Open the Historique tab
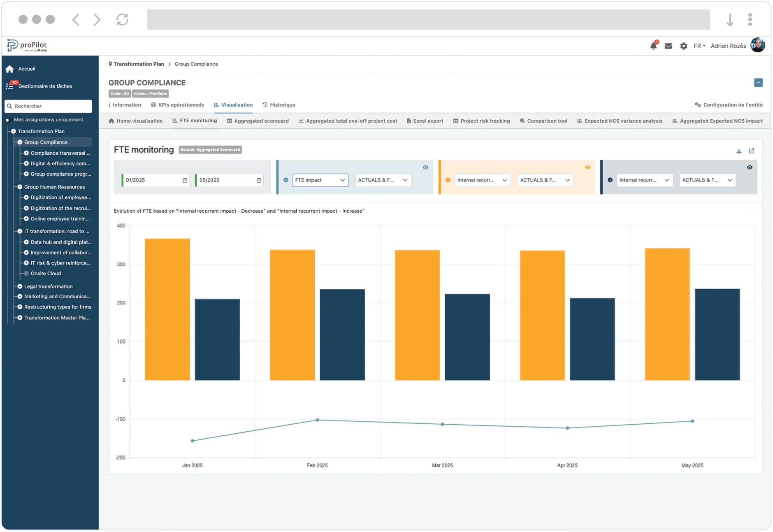 (x=279, y=105)
